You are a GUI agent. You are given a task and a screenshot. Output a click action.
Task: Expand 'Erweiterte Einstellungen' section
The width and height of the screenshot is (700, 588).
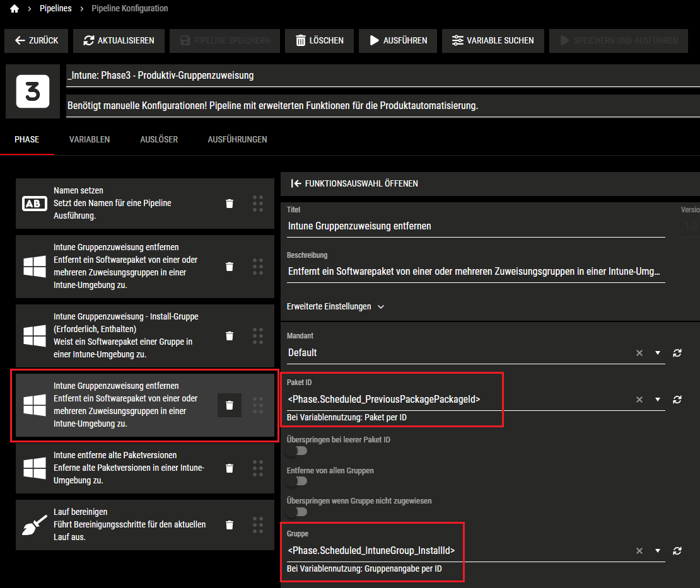pos(335,307)
